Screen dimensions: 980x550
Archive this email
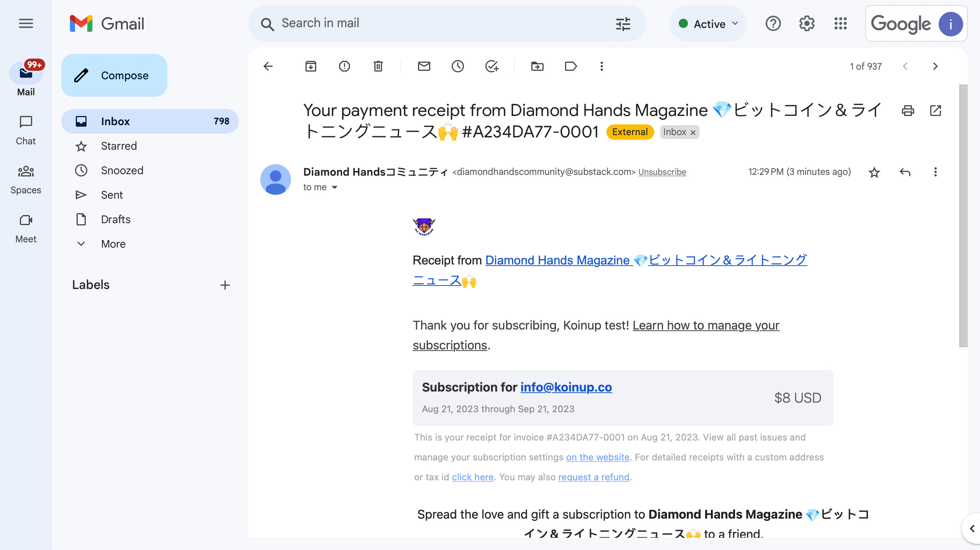[310, 66]
